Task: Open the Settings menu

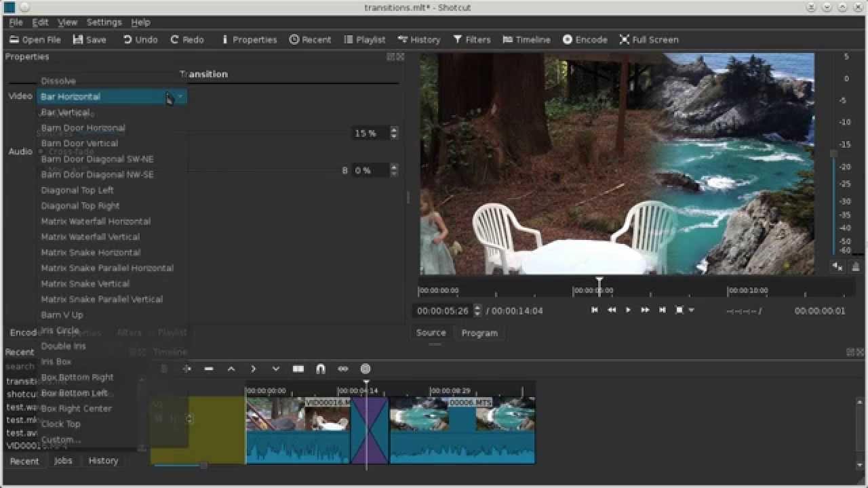Action: [104, 22]
